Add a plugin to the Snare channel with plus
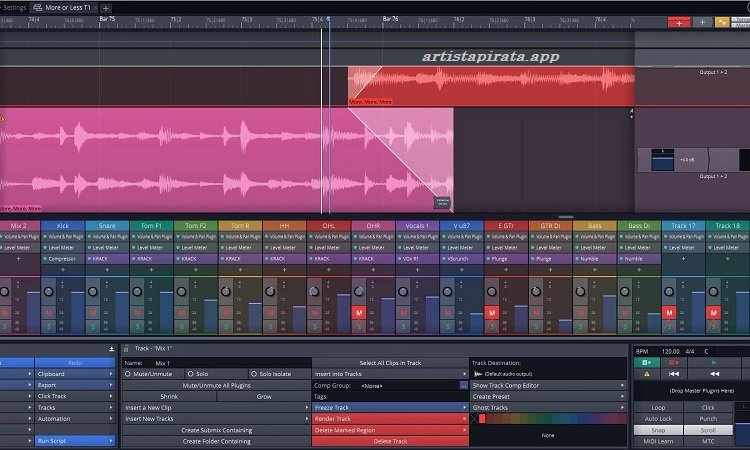The image size is (750, 450). click(x=107, y=270)
